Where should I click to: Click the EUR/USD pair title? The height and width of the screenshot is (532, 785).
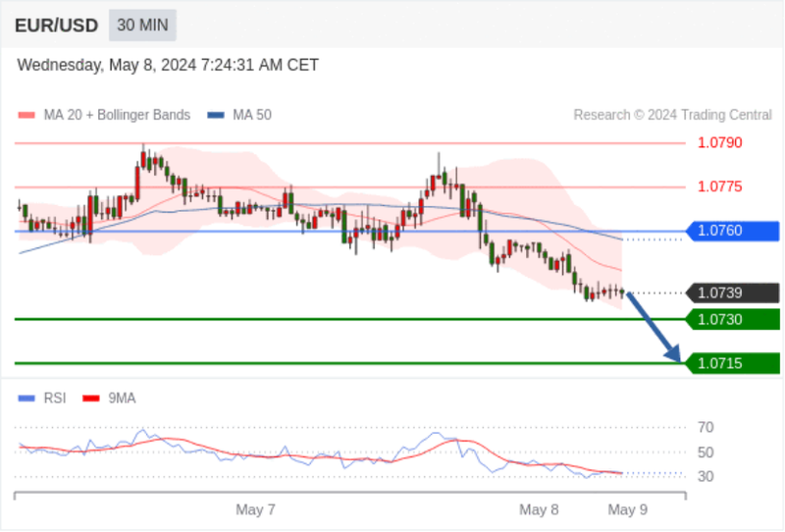click(x=57, y=26)
